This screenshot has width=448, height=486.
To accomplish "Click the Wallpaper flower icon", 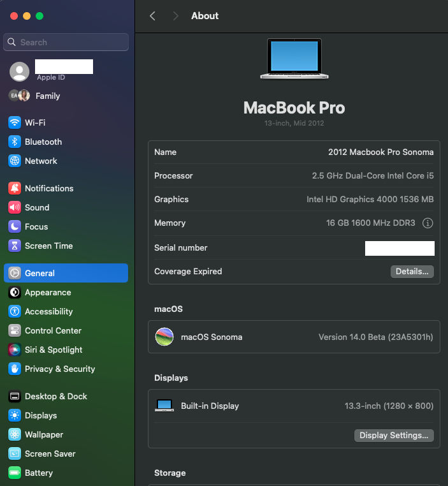I will (x=15, y=434).
